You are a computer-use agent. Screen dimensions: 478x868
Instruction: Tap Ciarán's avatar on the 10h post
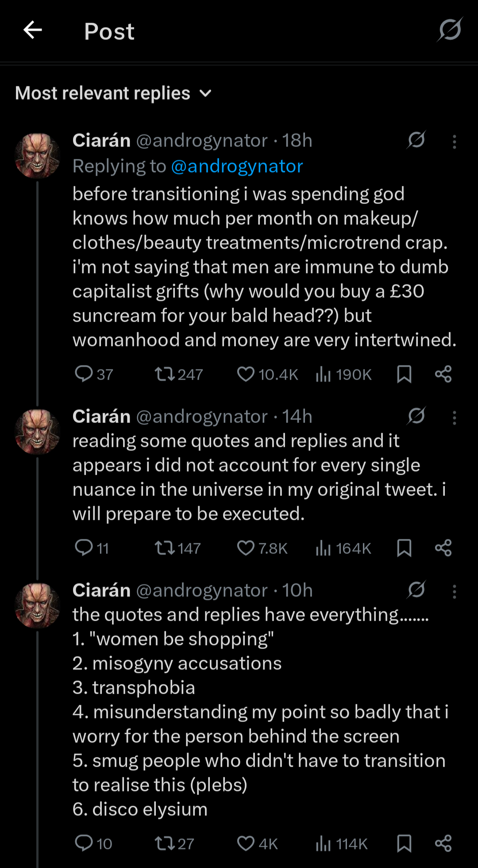pos(38,605)
